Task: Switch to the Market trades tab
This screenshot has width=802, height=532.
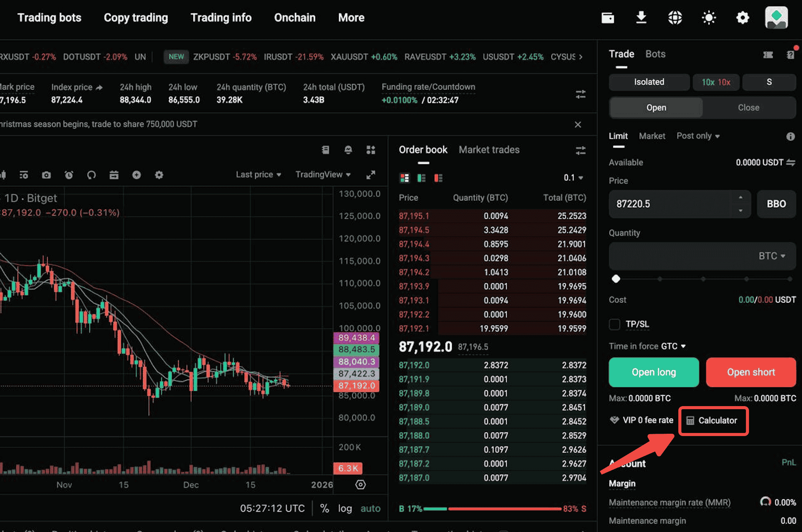Action: pos(489,150)
